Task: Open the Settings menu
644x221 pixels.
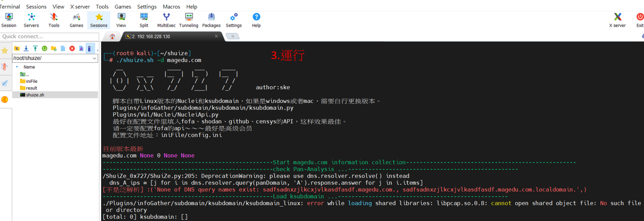Action: click(147, 7)
